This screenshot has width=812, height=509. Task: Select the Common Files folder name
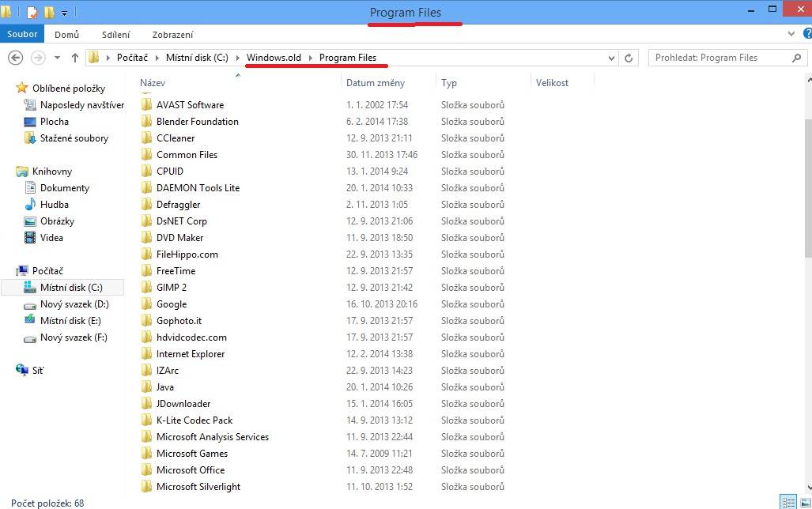click(x=187, y=155)
